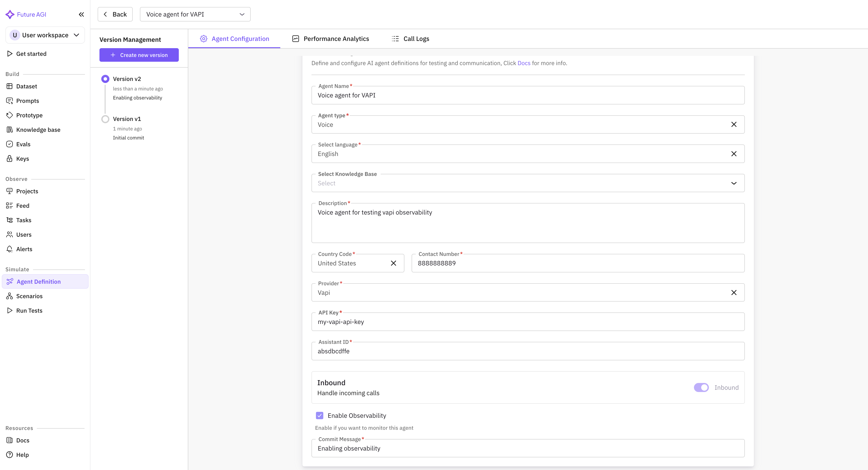Open the Call Logs tab
868x470 pixels.
(x=416, y=38)
